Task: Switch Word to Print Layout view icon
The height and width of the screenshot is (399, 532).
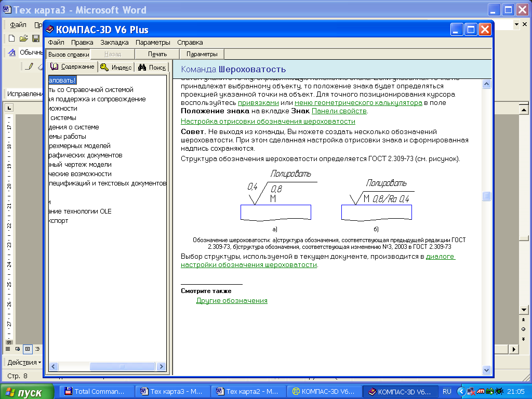Action: tap(28, 349)
